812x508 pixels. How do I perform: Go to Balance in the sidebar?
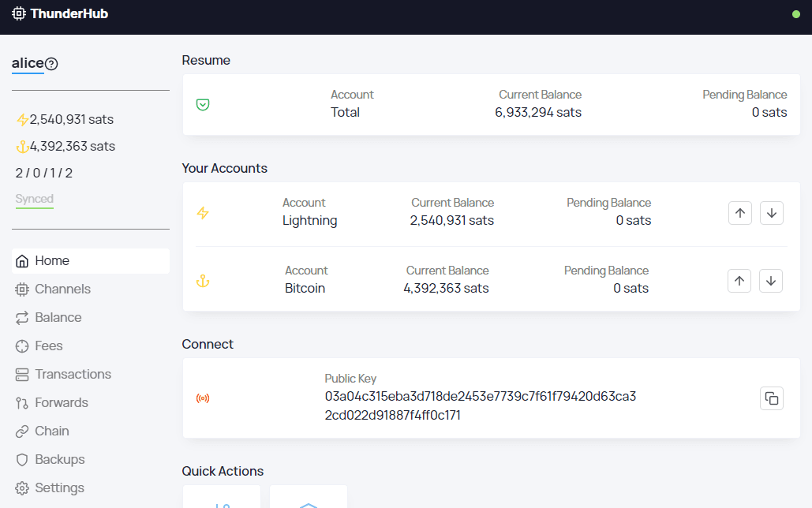point(58,318)
